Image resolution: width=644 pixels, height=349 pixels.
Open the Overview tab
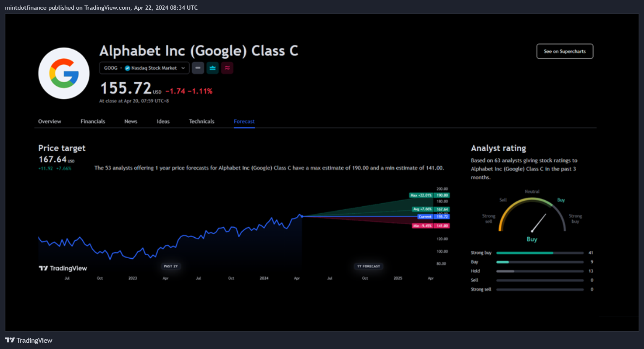(x=50, y=121)
